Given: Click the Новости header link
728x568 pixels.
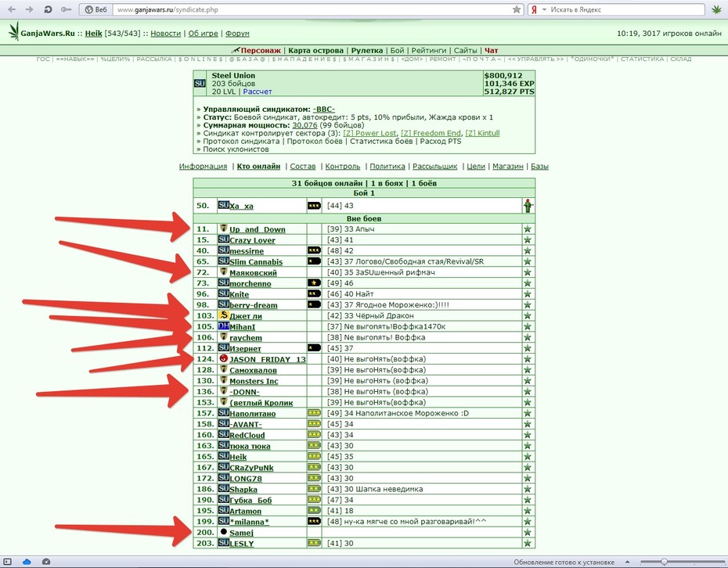Looking at the screenshot, I should (166, 34).
